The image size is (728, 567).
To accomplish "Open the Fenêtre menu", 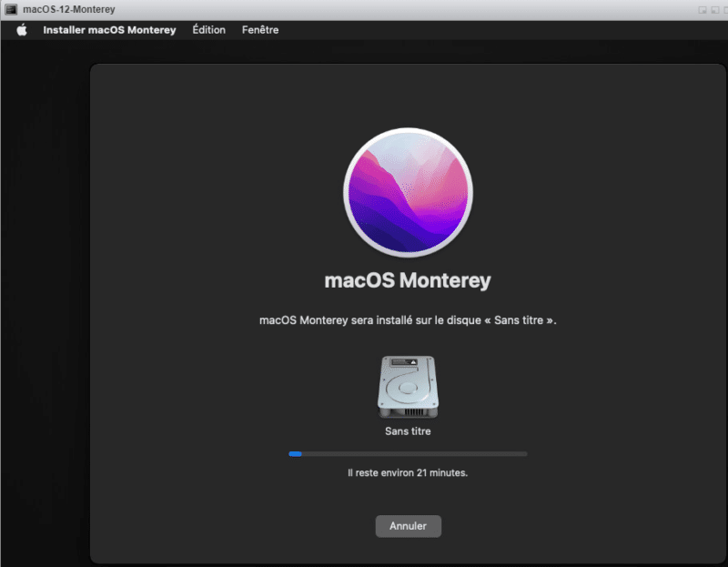I will 260,29.
